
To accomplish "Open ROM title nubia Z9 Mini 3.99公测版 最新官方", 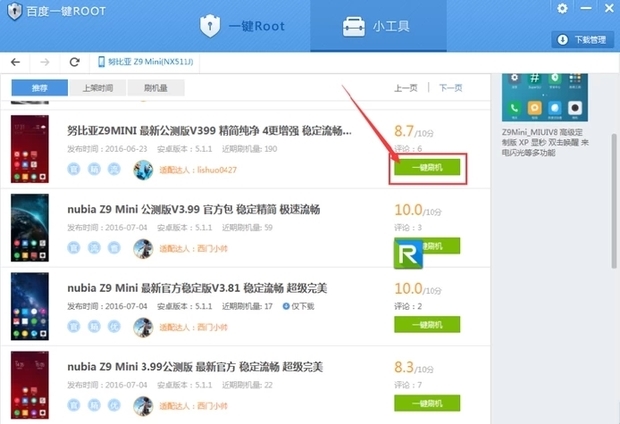I will point(195,367).
